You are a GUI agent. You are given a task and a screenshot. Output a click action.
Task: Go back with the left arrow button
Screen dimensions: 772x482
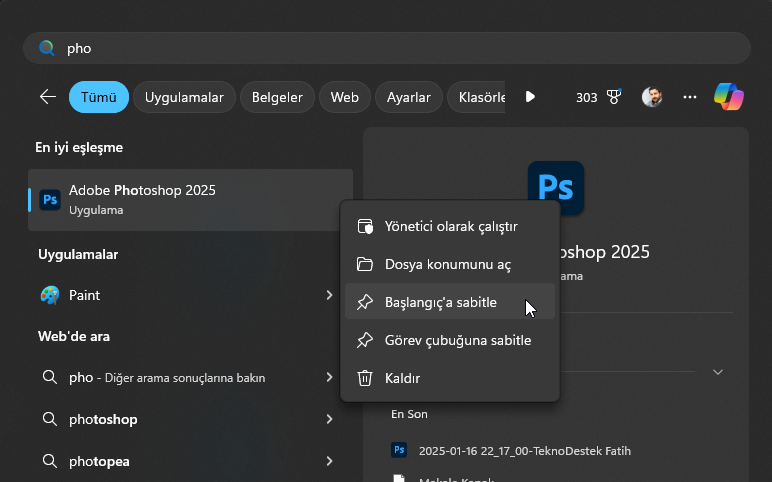click(x=48, y=96)
